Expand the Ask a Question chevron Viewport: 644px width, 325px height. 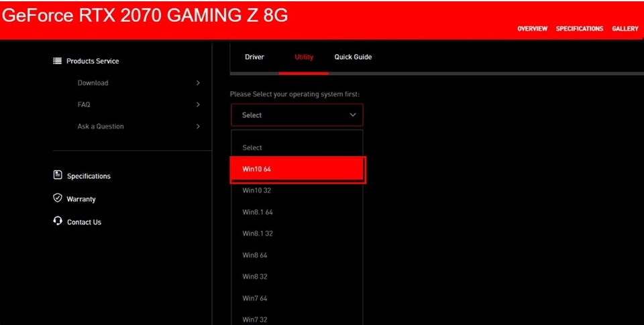198,127
